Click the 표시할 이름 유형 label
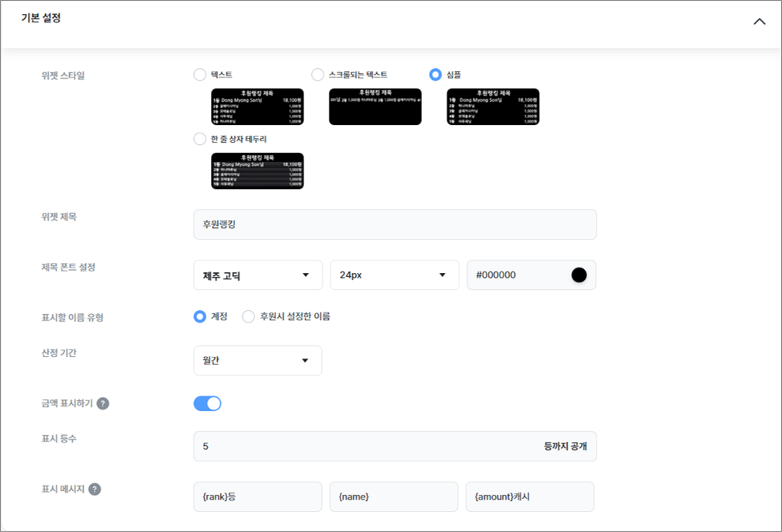This screenshot has height=532, width=782. 72,318
